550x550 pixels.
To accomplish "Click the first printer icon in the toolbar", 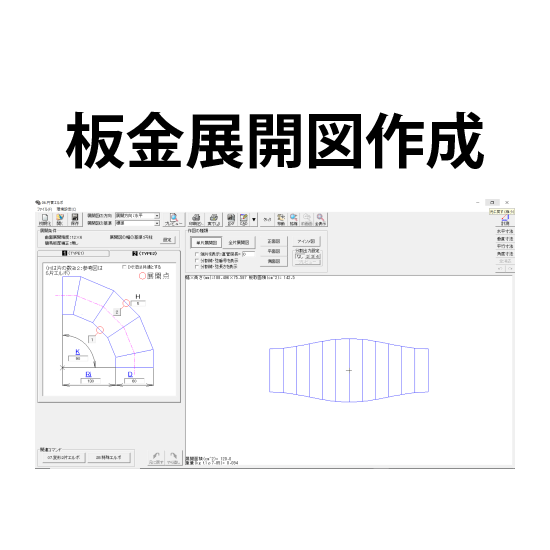I will (x=196, y=219).
